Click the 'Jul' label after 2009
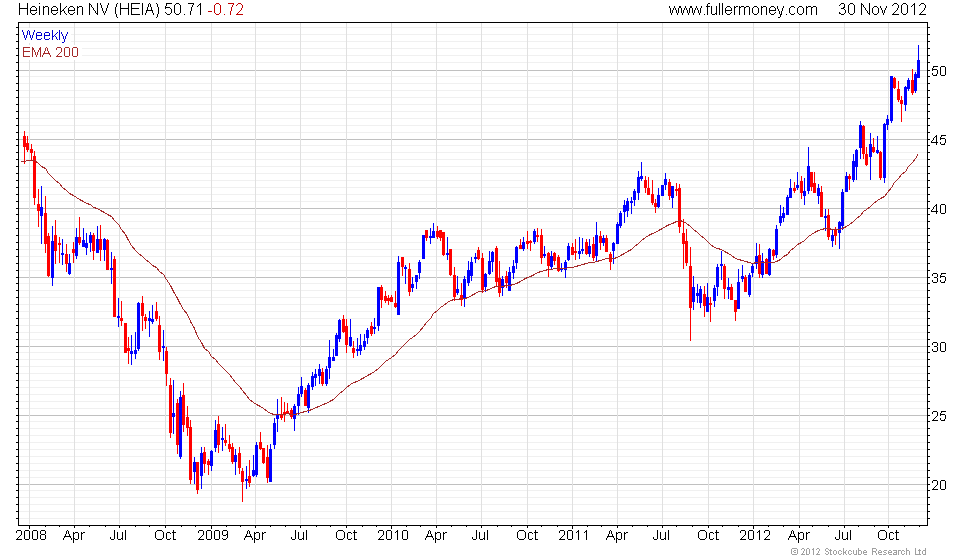980x560 pixels. pyautogui.click(x=299, y=536)
